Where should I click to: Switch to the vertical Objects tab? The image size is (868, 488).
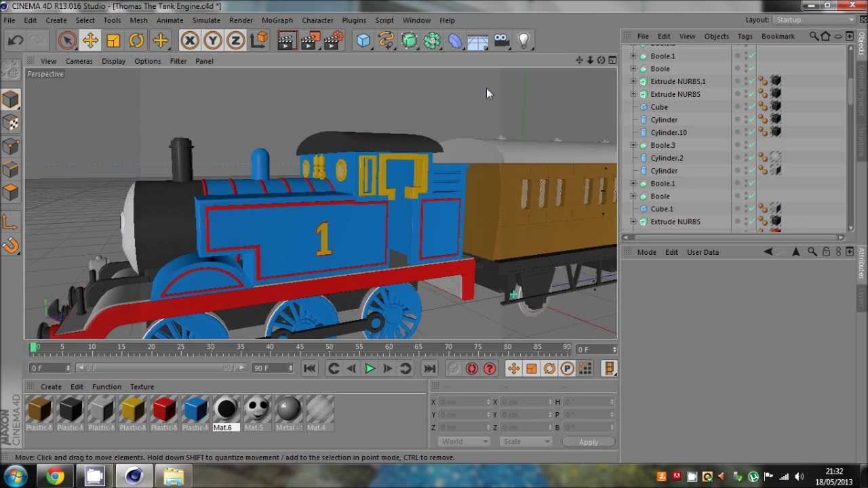coord(862,44)
